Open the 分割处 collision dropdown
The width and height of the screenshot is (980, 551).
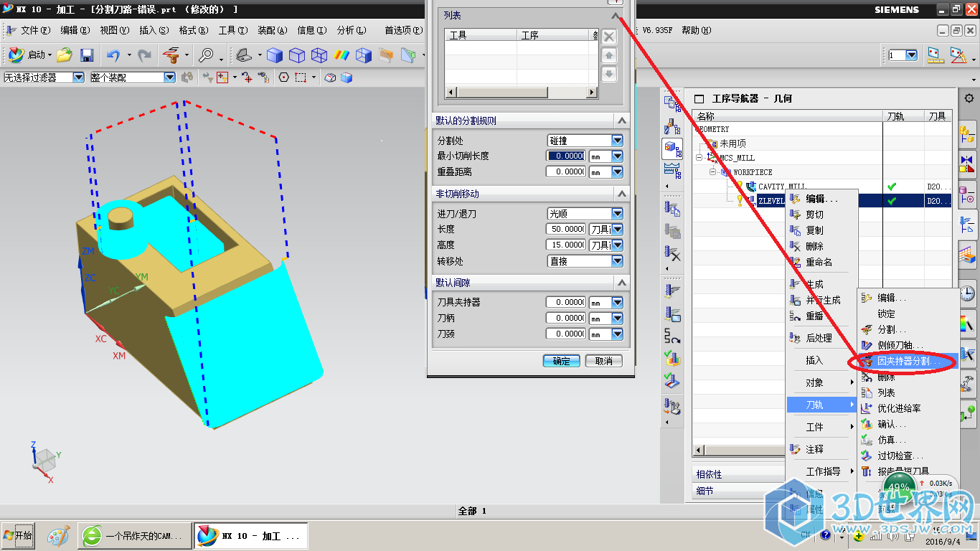[x=617, y=141]
